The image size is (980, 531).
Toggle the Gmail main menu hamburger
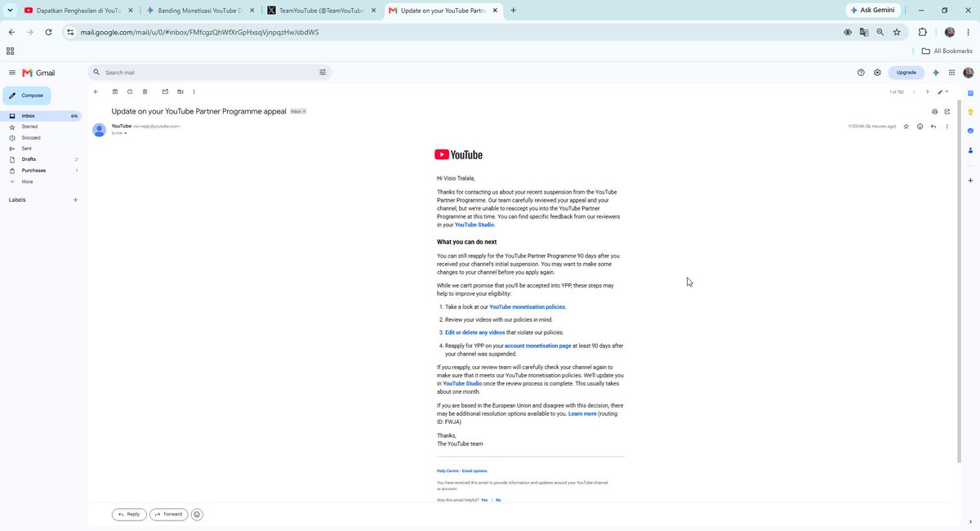pyautogui.click(x=12, y=73)
